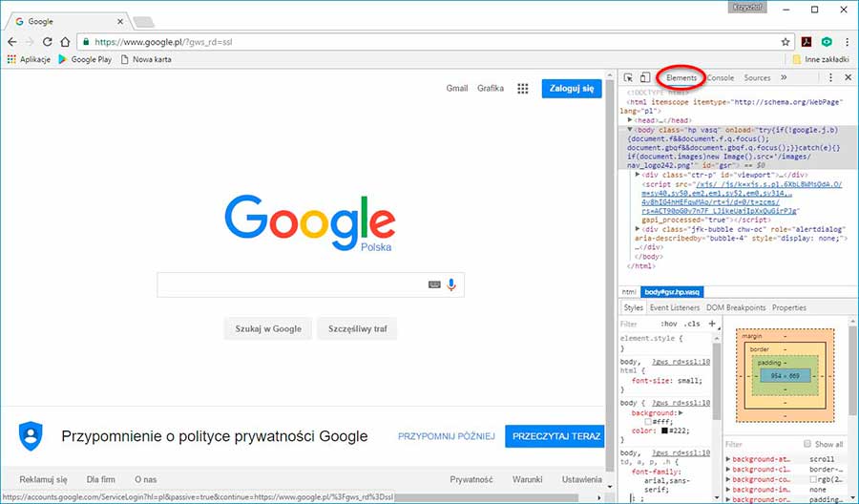859x504 pixels.
Task: Bookmark this page with the star icon
Action: tap(786, 42)
